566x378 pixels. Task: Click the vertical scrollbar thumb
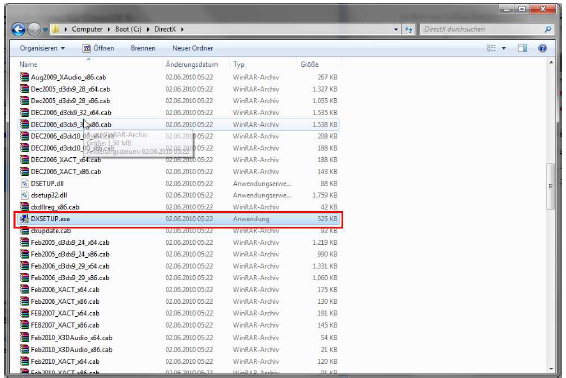(x=550, y=186)
